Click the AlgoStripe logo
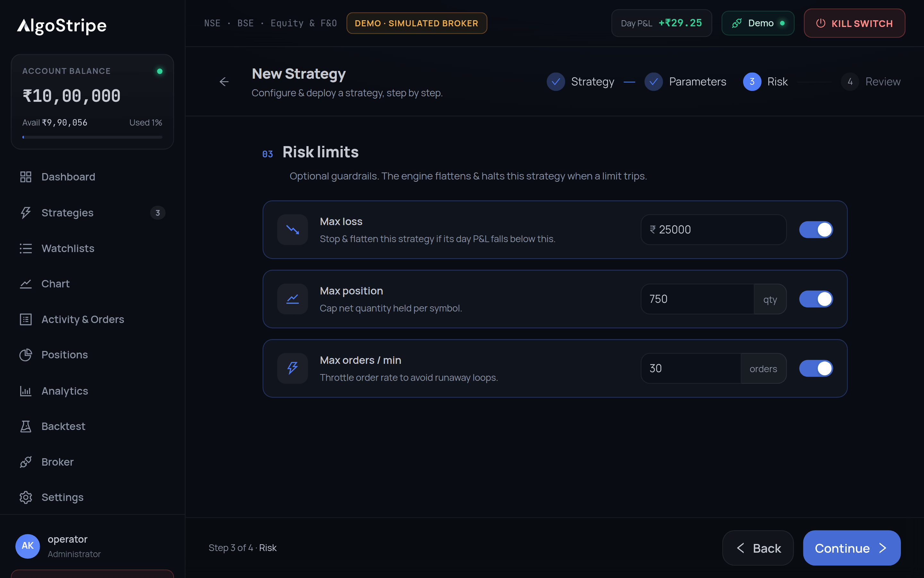Image resolution: width=924 pixels, height=578 pixels. point(62,26)
